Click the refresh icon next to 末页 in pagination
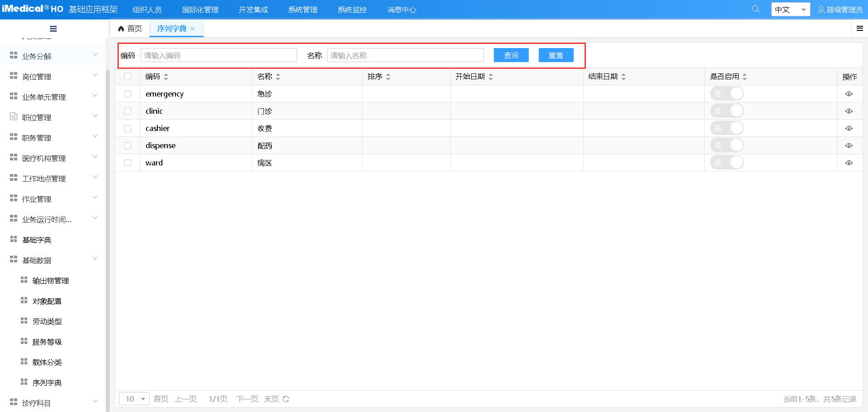This screenshot has height=412, width=868. [x=285, y=399]
